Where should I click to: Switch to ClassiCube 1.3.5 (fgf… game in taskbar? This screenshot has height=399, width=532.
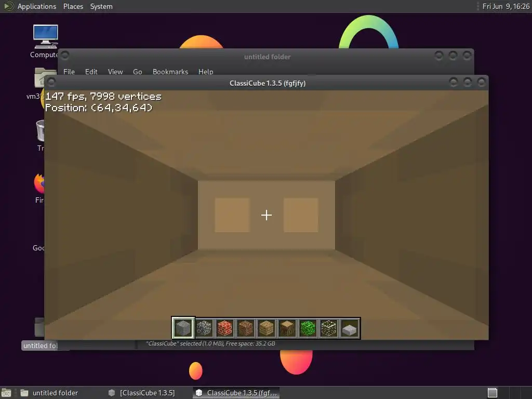236,393
